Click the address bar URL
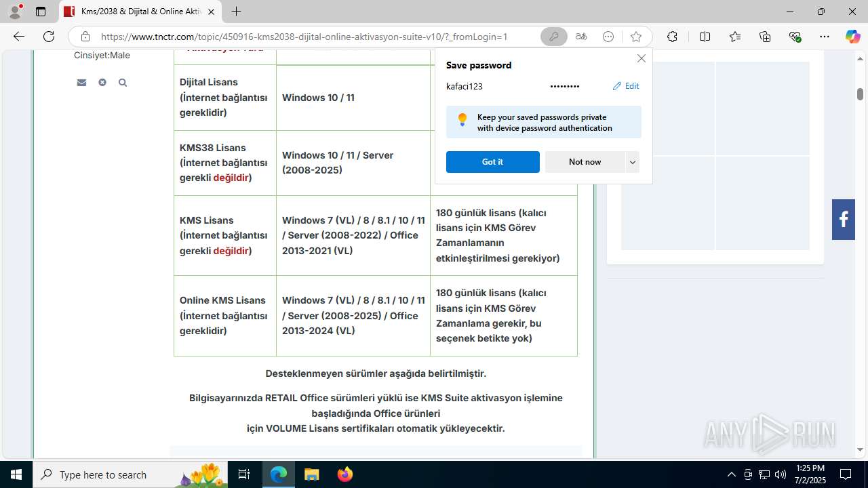The image size is (868, 488). [x=304, y=37]
